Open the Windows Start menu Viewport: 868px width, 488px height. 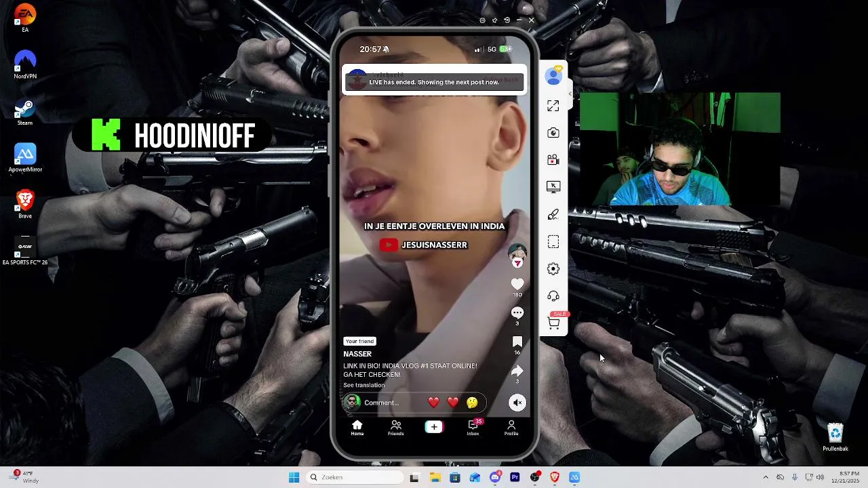point(294,477)
